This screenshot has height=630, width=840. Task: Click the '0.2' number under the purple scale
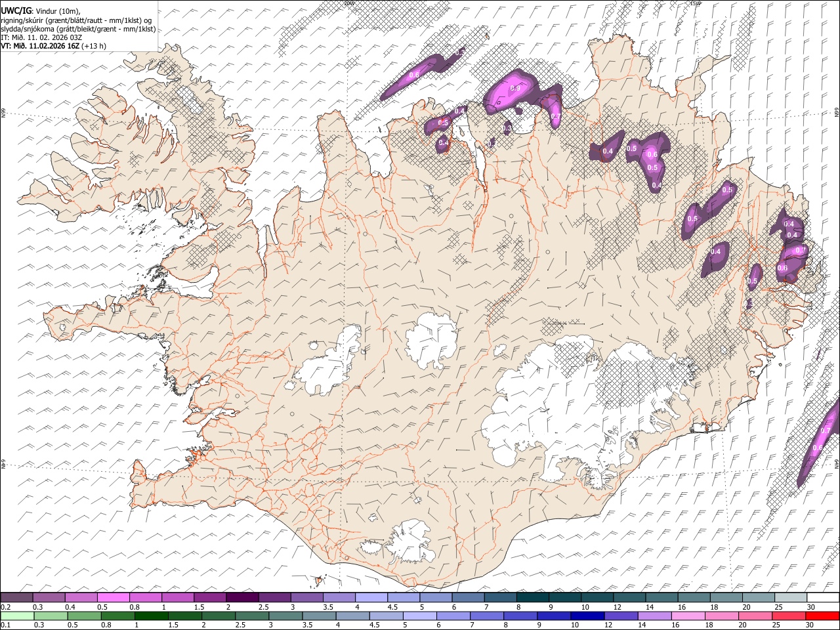pos(5,607)
